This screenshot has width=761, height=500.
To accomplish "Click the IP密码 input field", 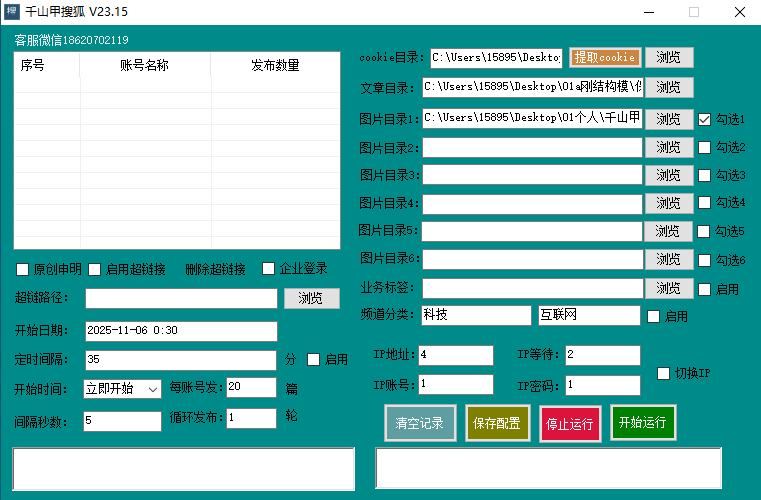I will pyautogui.click(x=603, y=385).
